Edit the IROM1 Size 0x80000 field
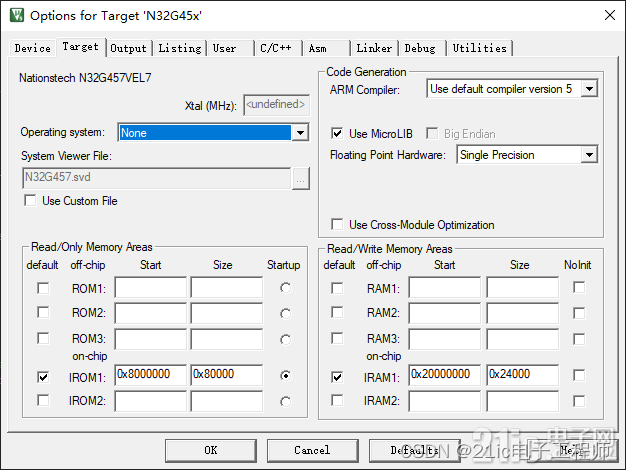This screenshot has height=470, width=626. click(x=227, y=375)
